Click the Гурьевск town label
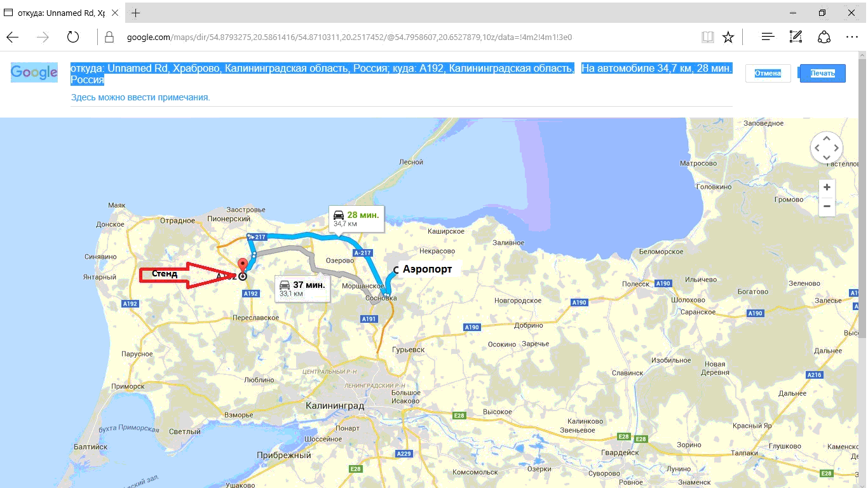 pyautogui.click(x=409, y=349)
